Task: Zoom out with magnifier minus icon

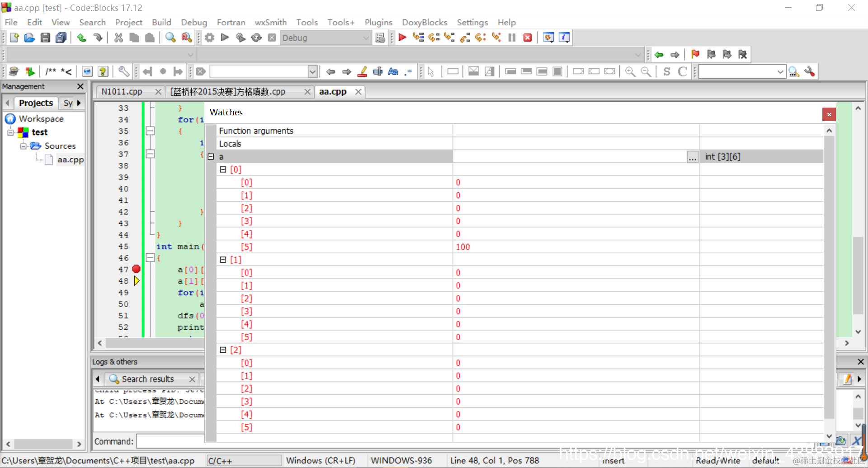Action: (x=646, y=71)
